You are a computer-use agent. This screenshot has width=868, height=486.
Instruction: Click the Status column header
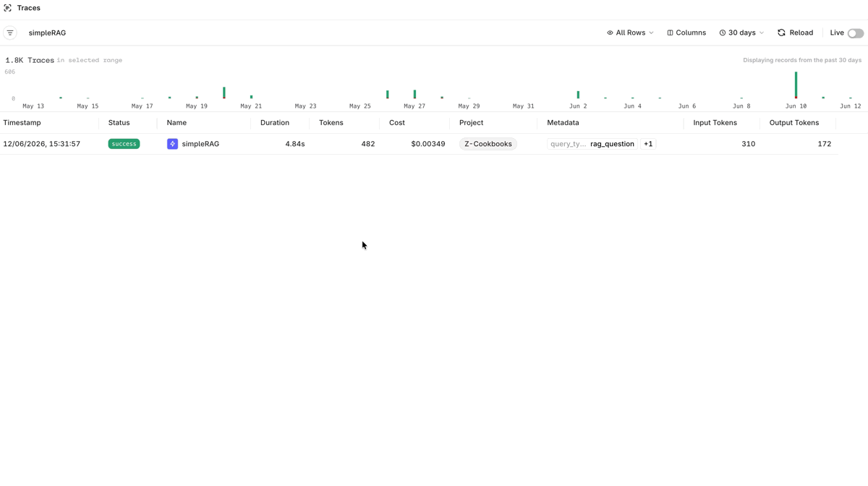coord(119,123)
